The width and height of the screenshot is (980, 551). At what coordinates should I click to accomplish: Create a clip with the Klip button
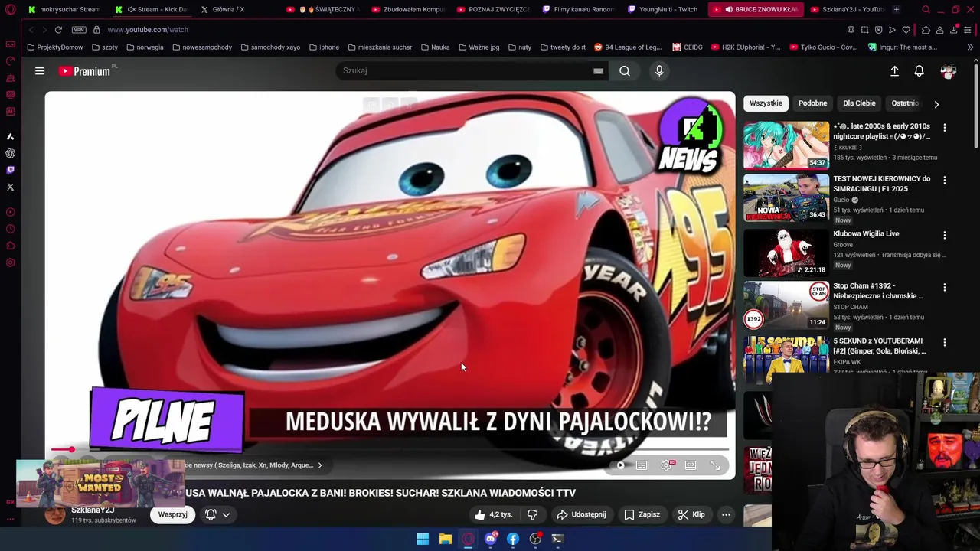click(691, 515)
